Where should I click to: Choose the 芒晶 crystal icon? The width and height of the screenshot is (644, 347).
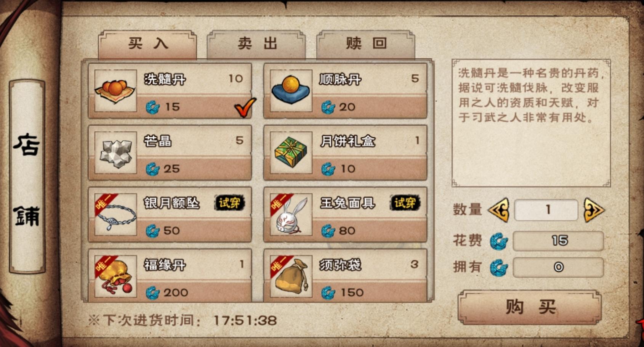(x=115, y=153)
